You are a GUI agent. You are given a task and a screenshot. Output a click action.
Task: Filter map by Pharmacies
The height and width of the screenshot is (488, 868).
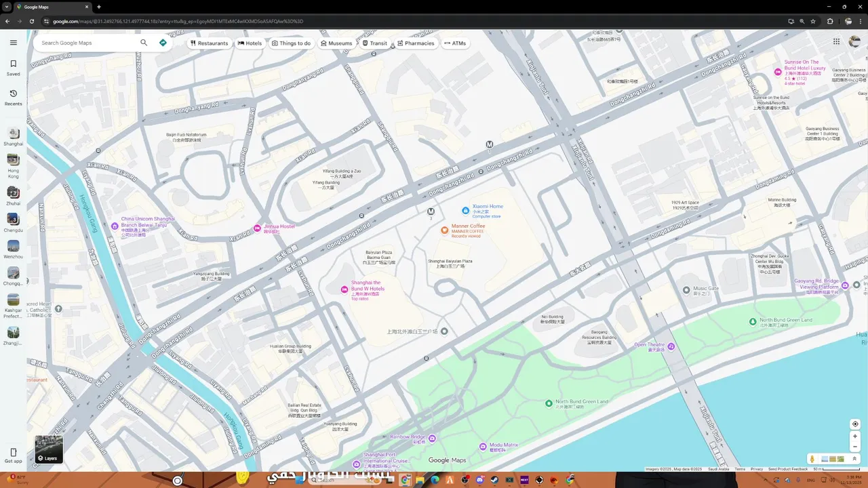416,43
